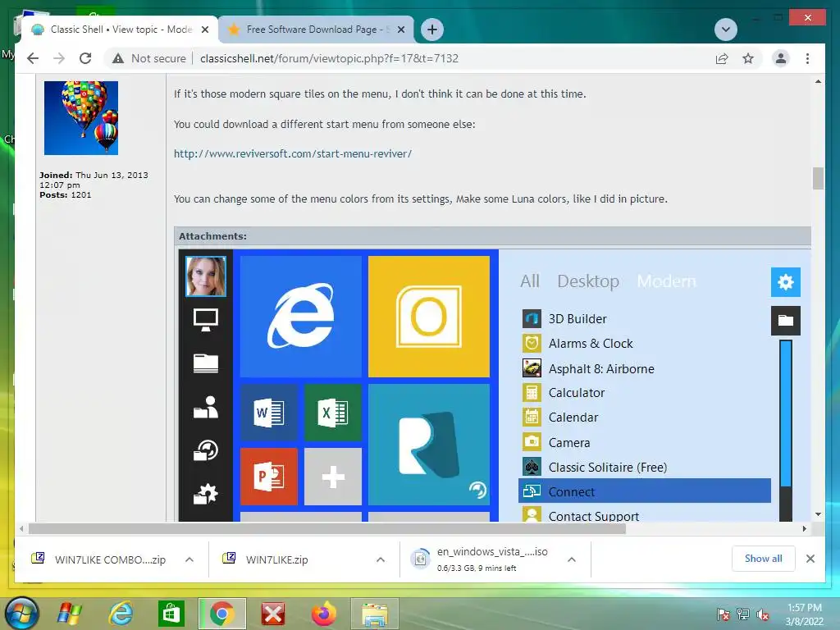This screenshot has height=630, width=840.
Task: Select the Desktop filter in app list
Action: tap(588, 281)
